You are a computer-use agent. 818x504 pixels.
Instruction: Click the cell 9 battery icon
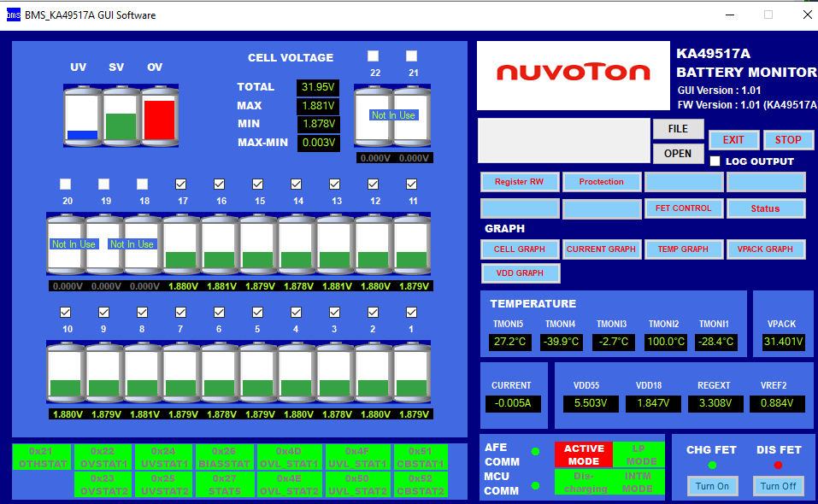point(104,372)
